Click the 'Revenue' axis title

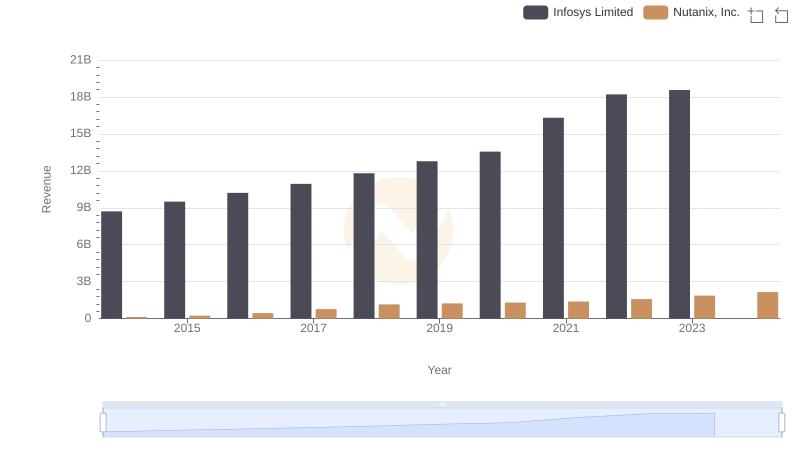click(x=46, y=189)
